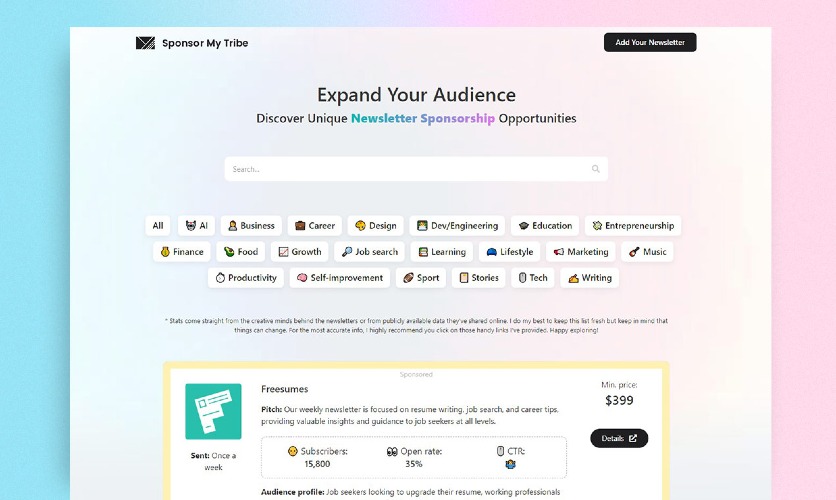Select the Entrepreneurship category chip
Screen dimensions: 836x500
pos(633,225)
